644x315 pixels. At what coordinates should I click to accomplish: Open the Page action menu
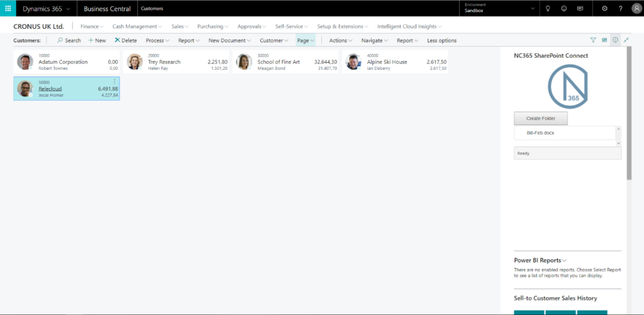coord(306,40)
